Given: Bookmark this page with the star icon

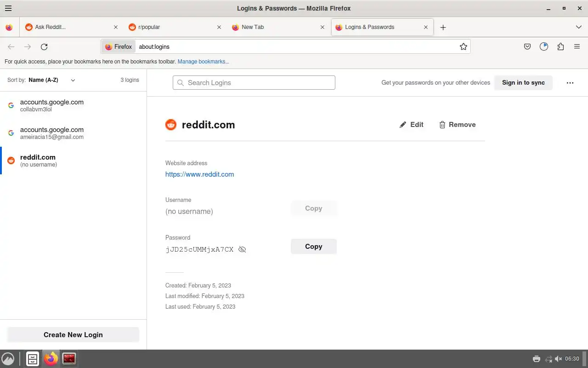Looking at the screenshot, I should click(x=464, y=46).
